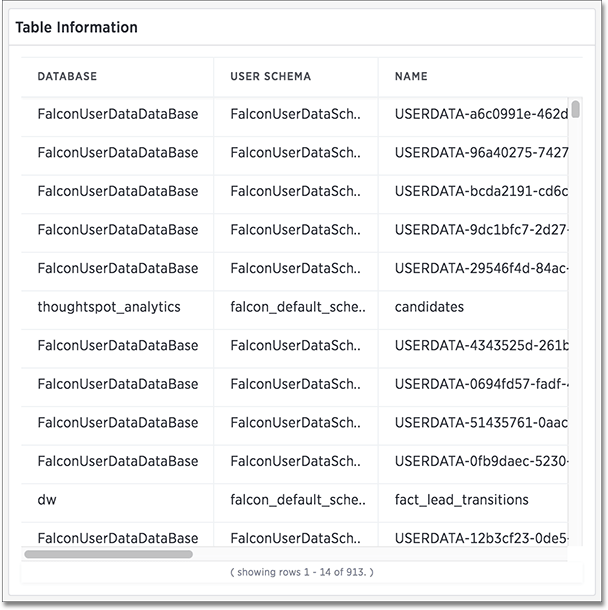Image resolution: width=608 pixels, height=610 pixels.
Task: Click the schema cell in the candidates row
Action: 296,307
